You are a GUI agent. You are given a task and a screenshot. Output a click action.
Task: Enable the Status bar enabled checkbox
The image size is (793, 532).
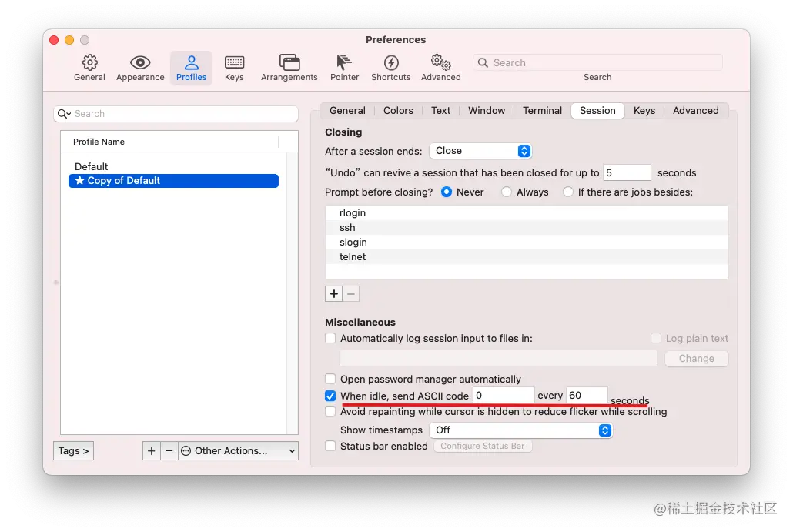tap(330, 446)
